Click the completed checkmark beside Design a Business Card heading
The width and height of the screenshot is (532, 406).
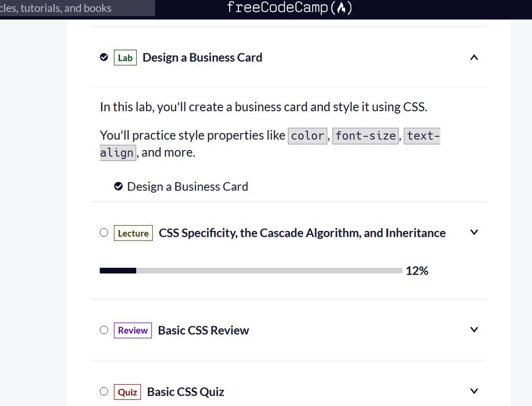(104, 57)
